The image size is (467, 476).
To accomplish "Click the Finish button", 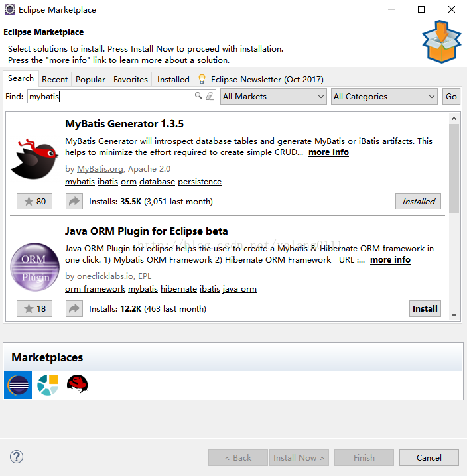I will point(364,458).
